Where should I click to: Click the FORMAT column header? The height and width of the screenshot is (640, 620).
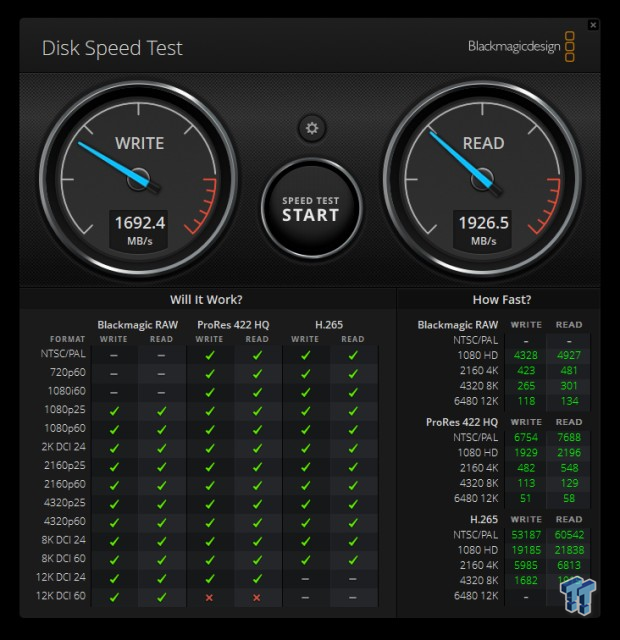(67, 339)
